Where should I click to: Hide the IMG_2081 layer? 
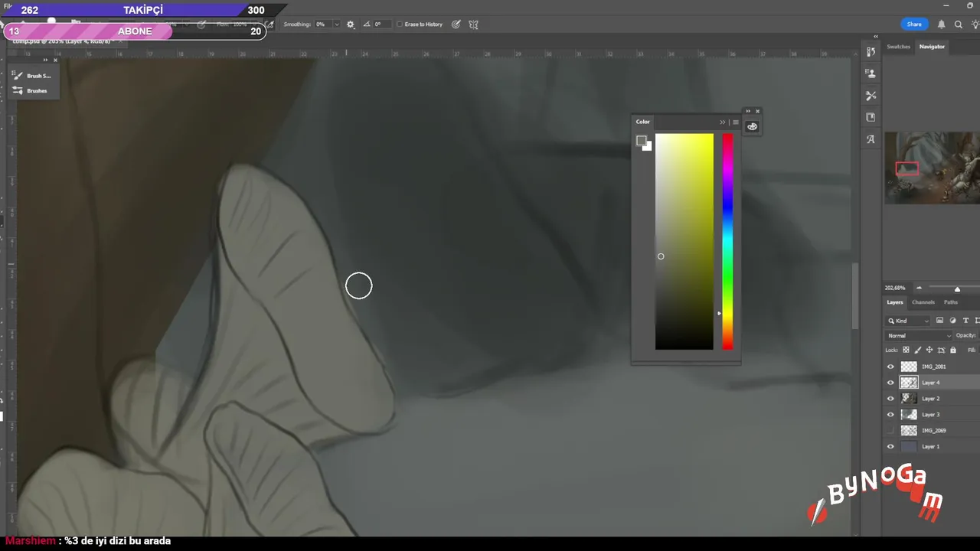point(890,367)
